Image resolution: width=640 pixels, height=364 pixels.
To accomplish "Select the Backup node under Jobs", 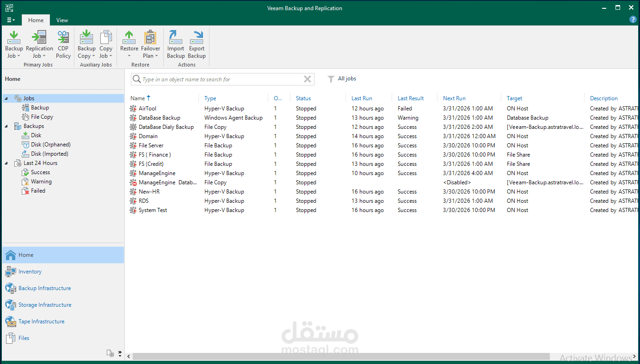I will click(x=36, y=108).
